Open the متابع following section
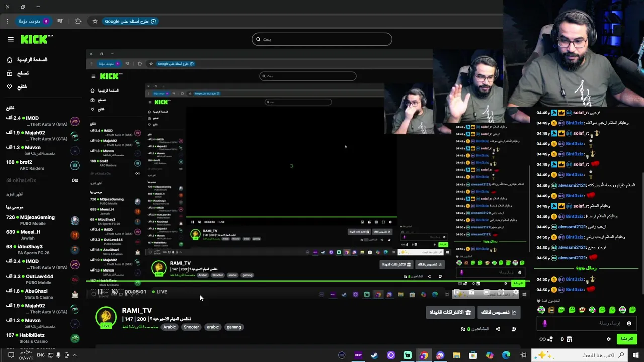The image size is (644, 362). (16, 87)
